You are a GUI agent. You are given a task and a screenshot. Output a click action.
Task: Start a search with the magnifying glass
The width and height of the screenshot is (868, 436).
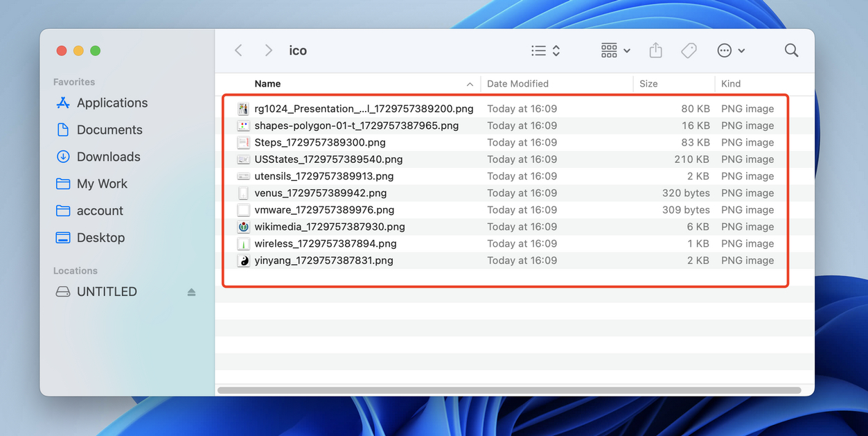pos(791,50)
